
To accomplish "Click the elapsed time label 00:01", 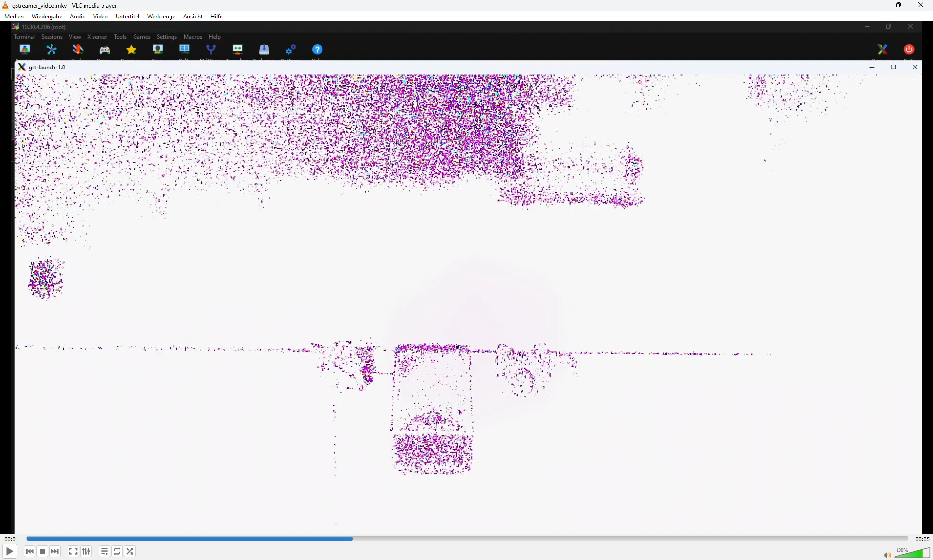I will [x=12, y=539].
